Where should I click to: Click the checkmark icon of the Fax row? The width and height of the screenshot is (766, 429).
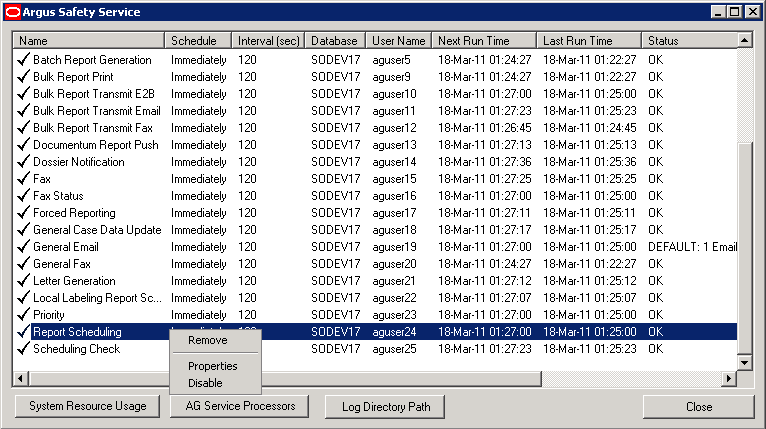23,179
